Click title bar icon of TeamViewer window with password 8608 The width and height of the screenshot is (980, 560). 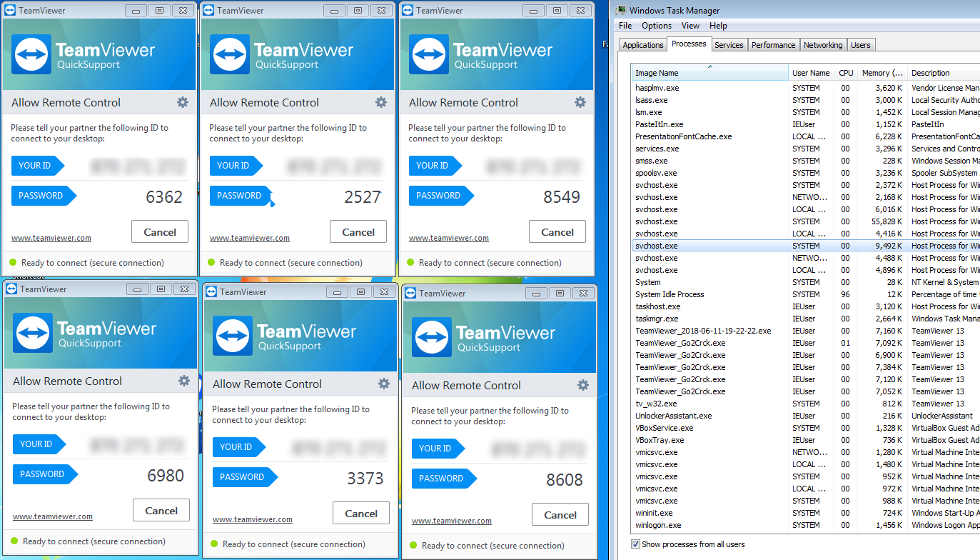(410, 294)
